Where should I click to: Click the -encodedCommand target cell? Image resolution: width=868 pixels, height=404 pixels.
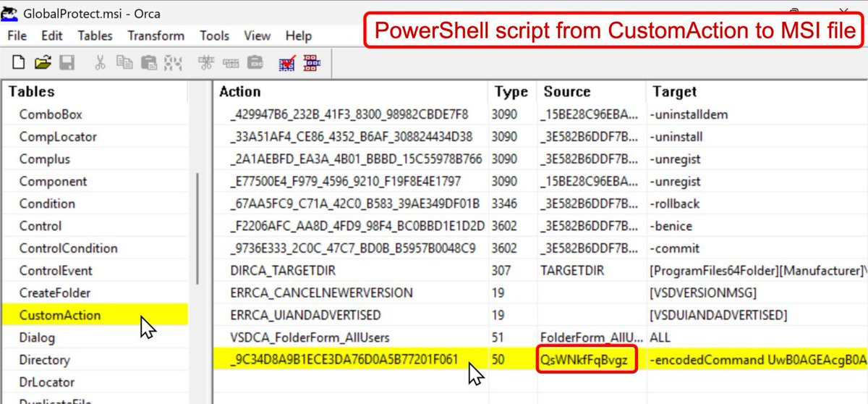[x=759, y=360]
